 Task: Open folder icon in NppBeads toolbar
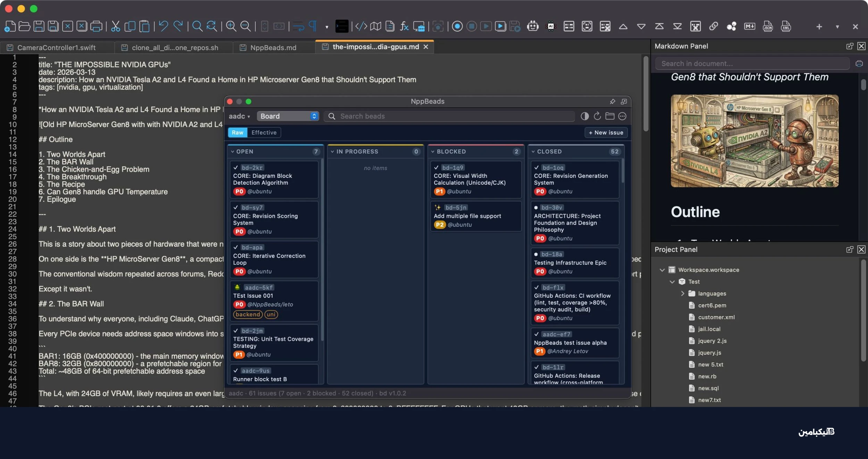(610, 116)
